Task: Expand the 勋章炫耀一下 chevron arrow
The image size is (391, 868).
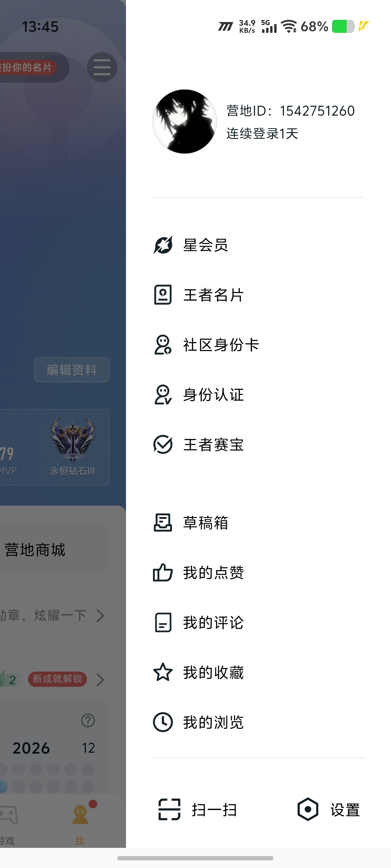Action: click(100, 616)
